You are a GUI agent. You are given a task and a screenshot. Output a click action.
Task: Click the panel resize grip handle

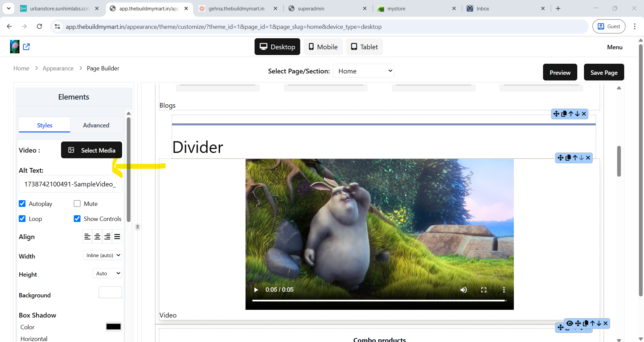(x=138, y=227)
